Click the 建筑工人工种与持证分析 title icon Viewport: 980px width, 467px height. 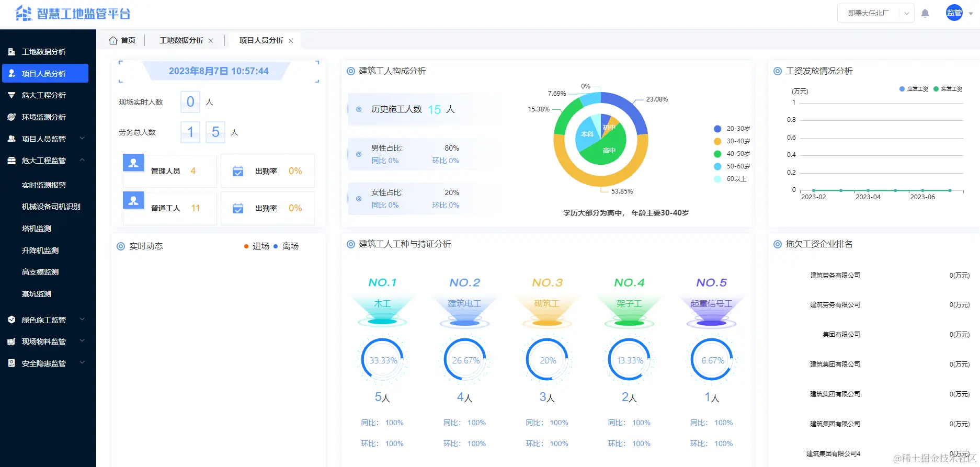coord(351,244)
